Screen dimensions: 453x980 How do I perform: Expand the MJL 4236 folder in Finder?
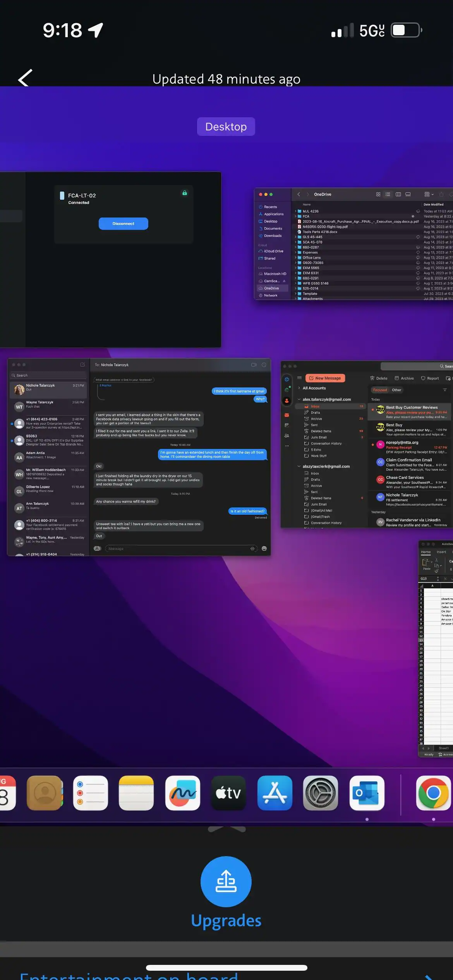click(x=295, y=211)
